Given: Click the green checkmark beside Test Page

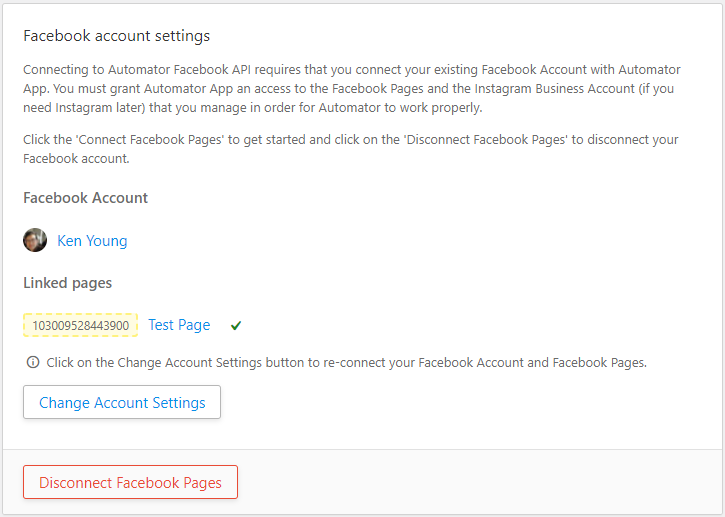Looking at the screenshot, I should (236, 326).
